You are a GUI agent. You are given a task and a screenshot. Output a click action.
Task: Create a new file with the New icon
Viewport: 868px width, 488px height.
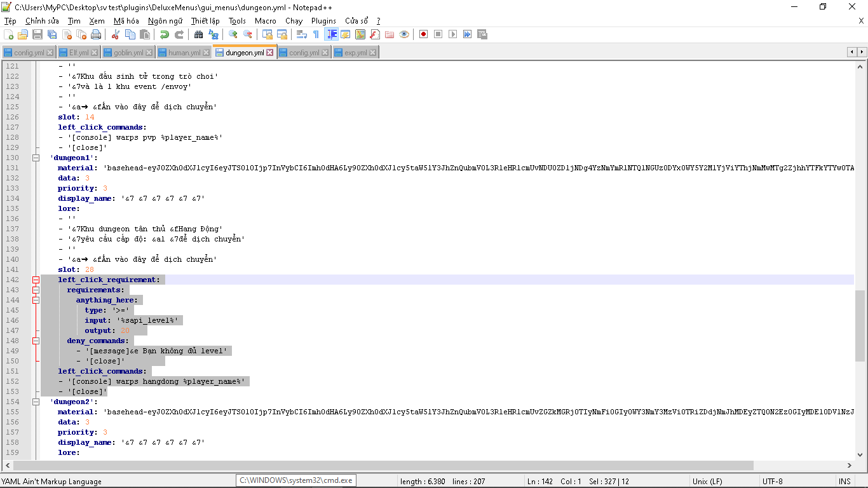9,34
